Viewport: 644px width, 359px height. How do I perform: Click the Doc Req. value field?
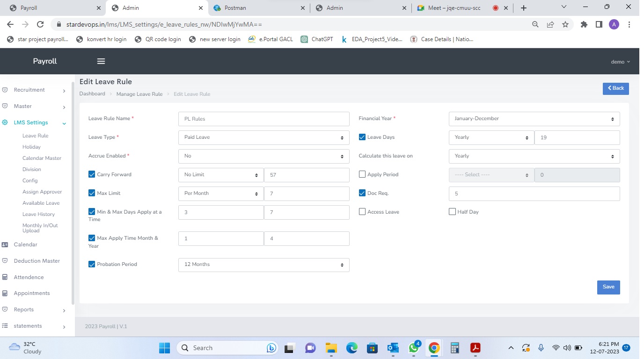pos(534,194)
